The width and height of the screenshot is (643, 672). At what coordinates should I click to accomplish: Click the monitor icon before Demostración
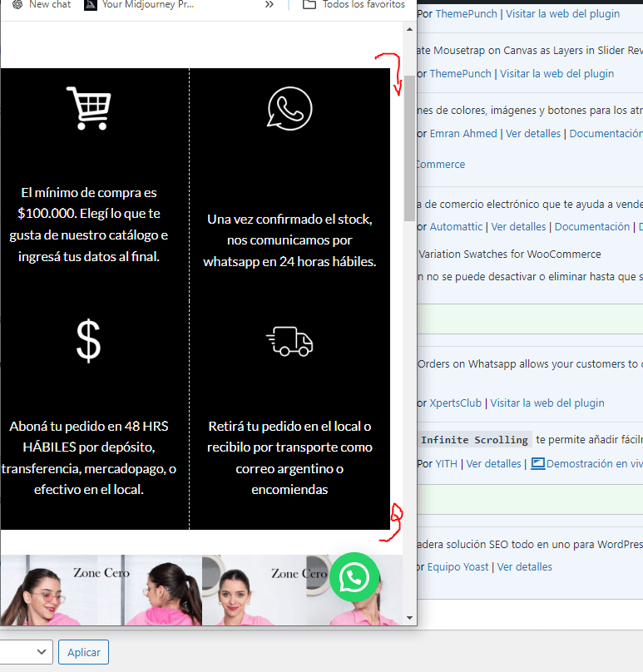tap(538, 464)
